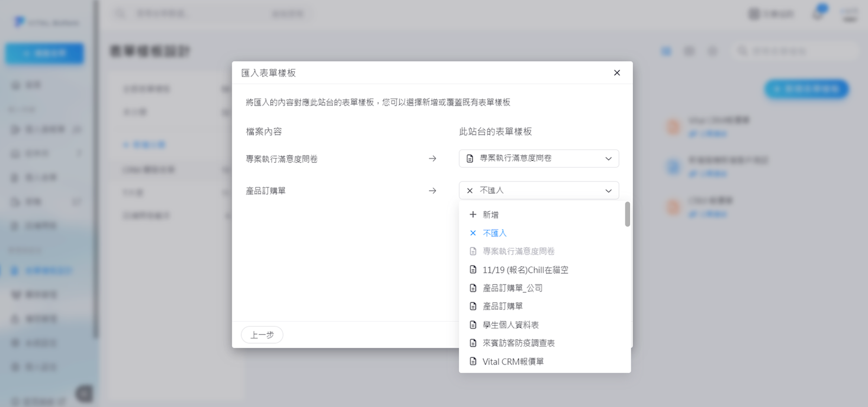
Task: Choose 不匯入 option in dropdown list
Action: [494, 233]
